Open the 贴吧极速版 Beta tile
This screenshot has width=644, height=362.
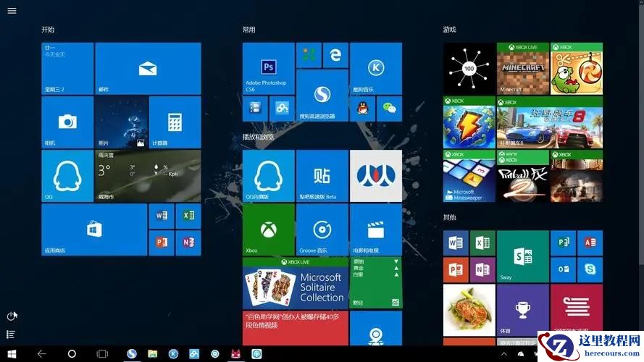point(322,176)
